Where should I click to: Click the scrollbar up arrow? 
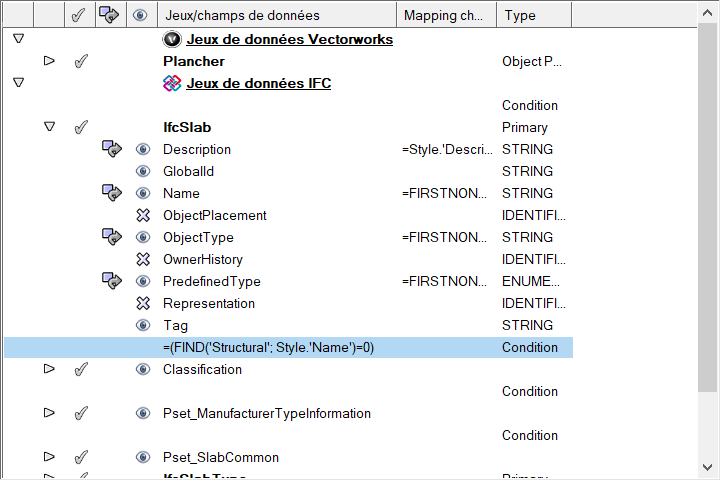point(708,13)
